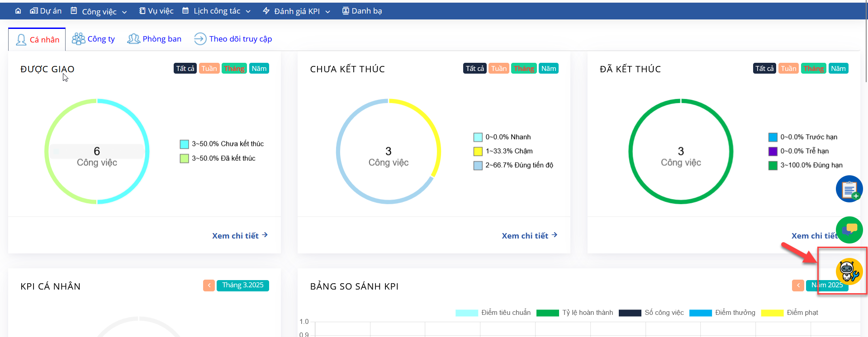Click the Công ty group icon
This screenshot has height=337, width=868.
tap(78, 39)
